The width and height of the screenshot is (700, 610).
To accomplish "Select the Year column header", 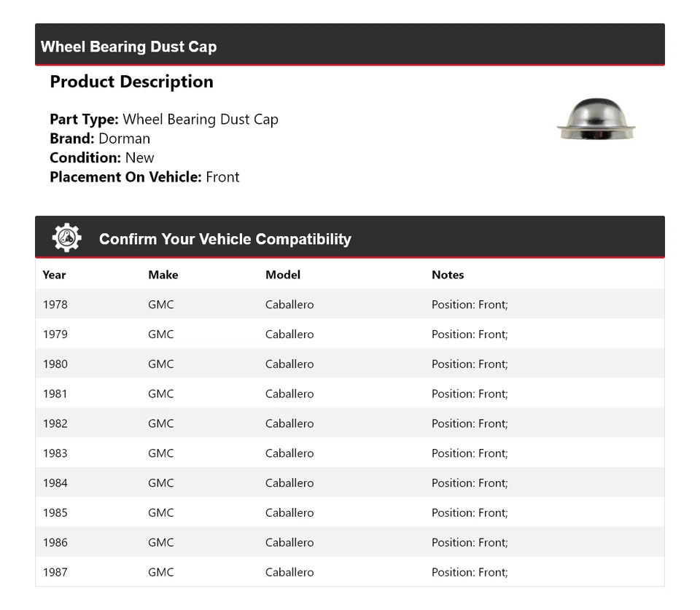I will 54,275.
